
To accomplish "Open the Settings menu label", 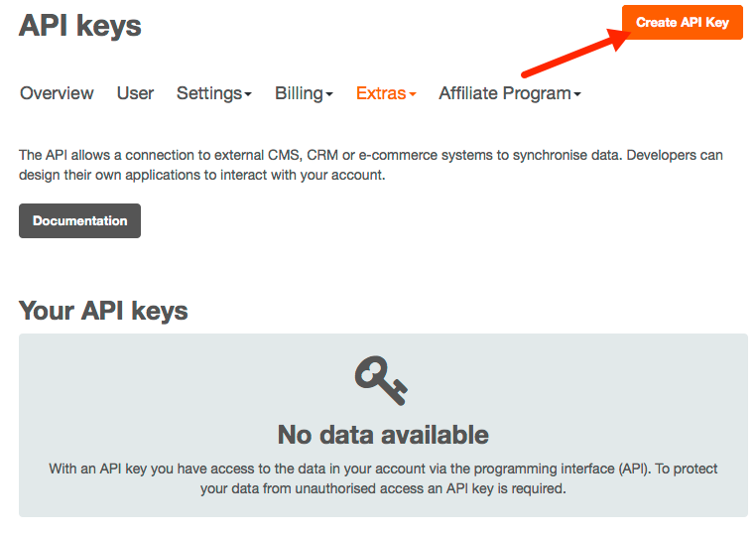I will pos(209,93).
